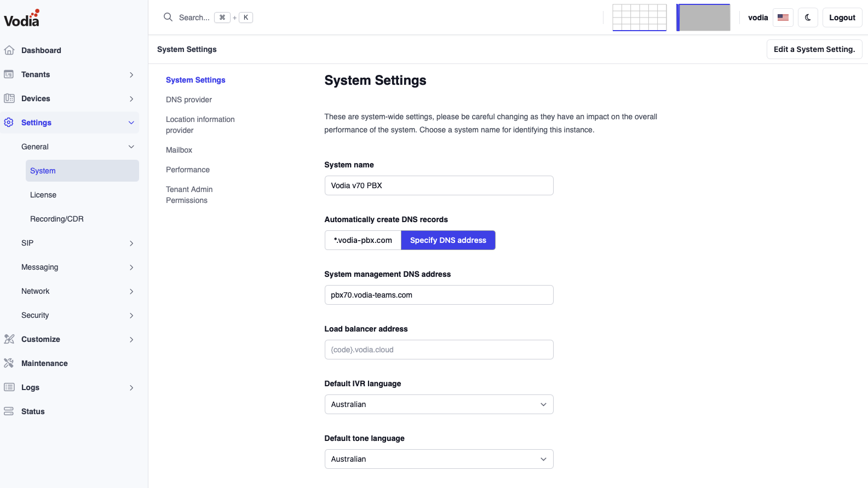868x488 pixels.
Task: Open the Dashboard page
Action: 41,50
